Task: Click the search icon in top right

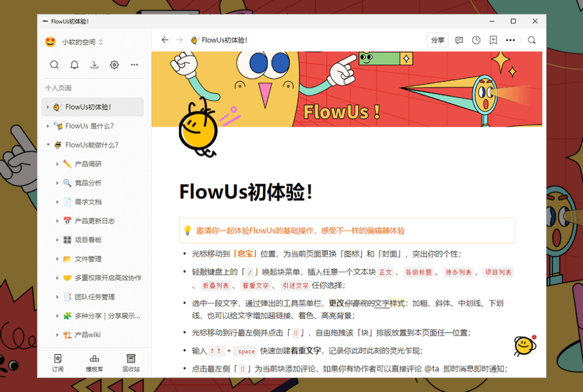Action: pyautogui.click(x=532, y=40)
